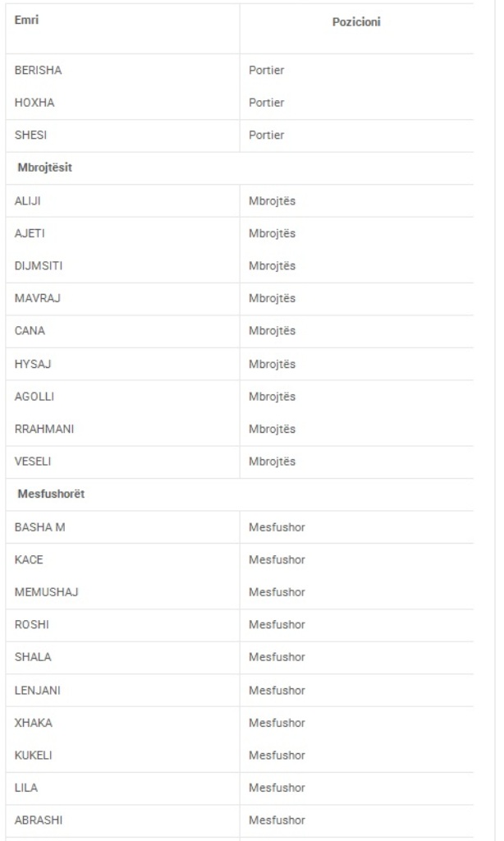This screenshot has width=504, height=841.
Task: Click the Emri column header
Action: pyautogui.click(x=27, y=21)
